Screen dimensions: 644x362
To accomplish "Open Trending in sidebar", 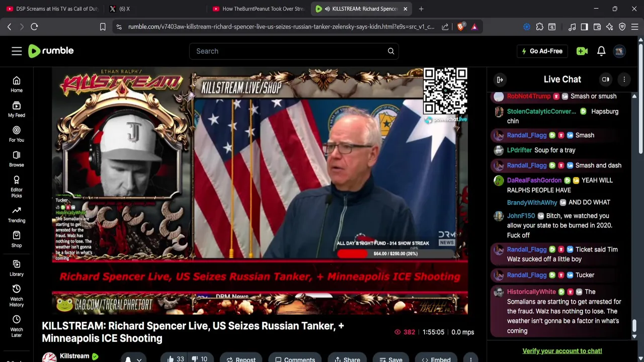I will click(x=17, y=215).
